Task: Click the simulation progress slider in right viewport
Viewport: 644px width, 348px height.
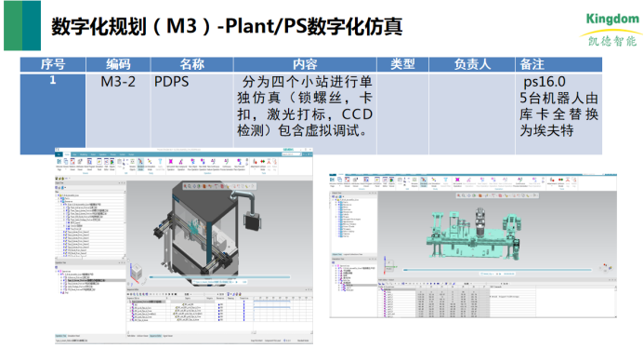Action: click(497, 270)
